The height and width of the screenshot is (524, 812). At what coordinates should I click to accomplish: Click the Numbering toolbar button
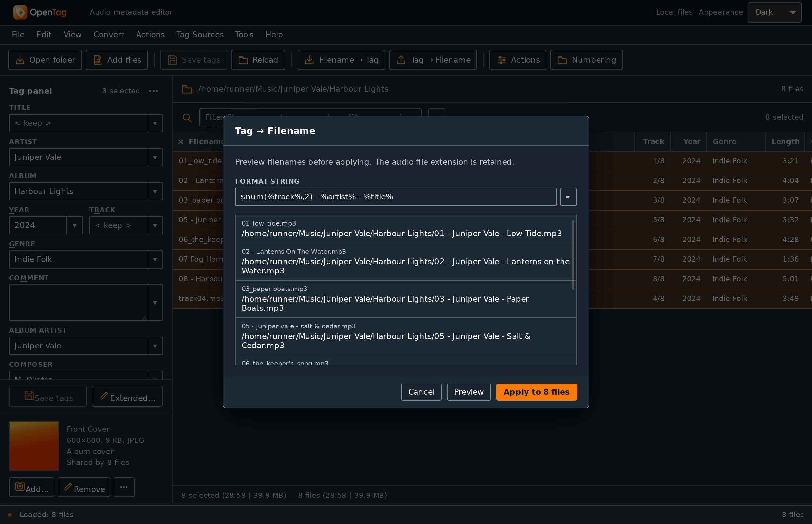(586, 60)
